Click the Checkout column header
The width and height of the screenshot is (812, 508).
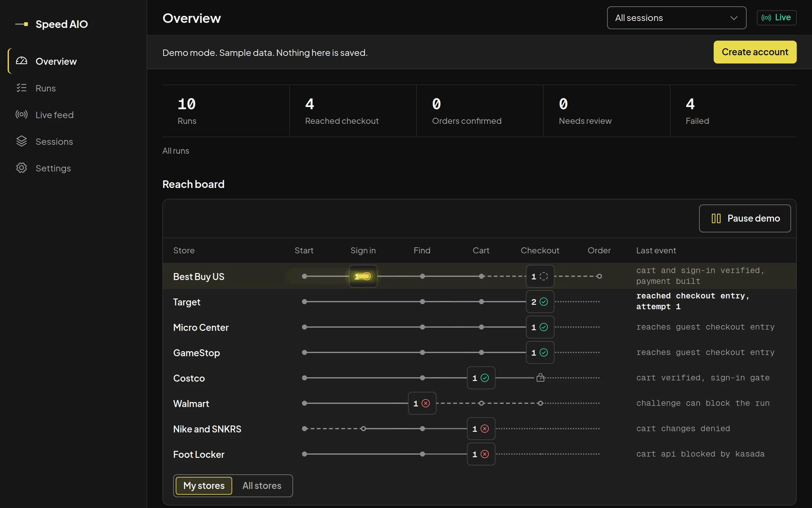click(540, 250)
